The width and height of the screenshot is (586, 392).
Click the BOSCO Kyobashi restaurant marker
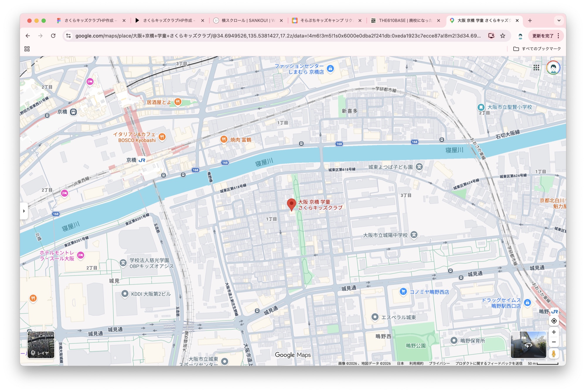click(162, 137)
